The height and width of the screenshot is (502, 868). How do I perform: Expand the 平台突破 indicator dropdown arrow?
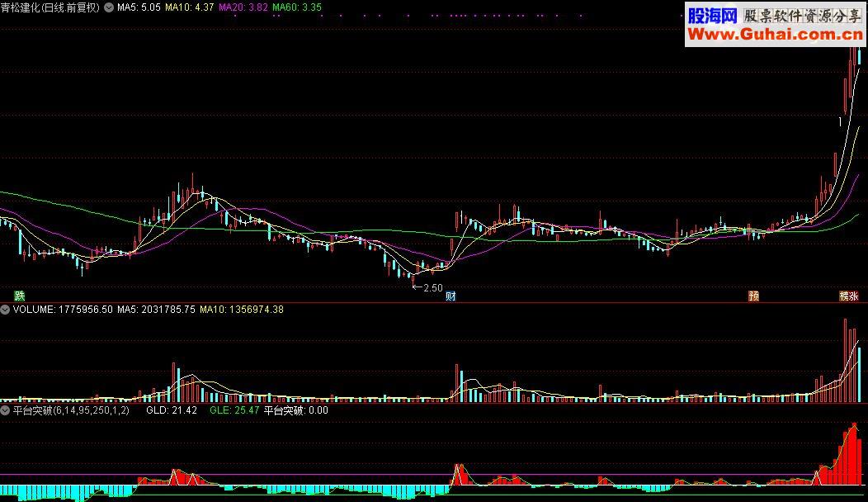tap(5, 410)
